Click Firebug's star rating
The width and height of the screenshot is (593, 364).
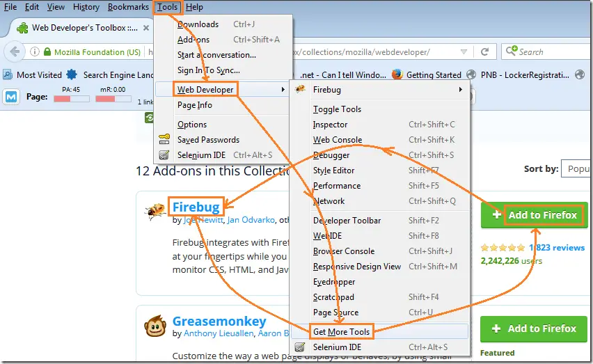tap(503, 248)
